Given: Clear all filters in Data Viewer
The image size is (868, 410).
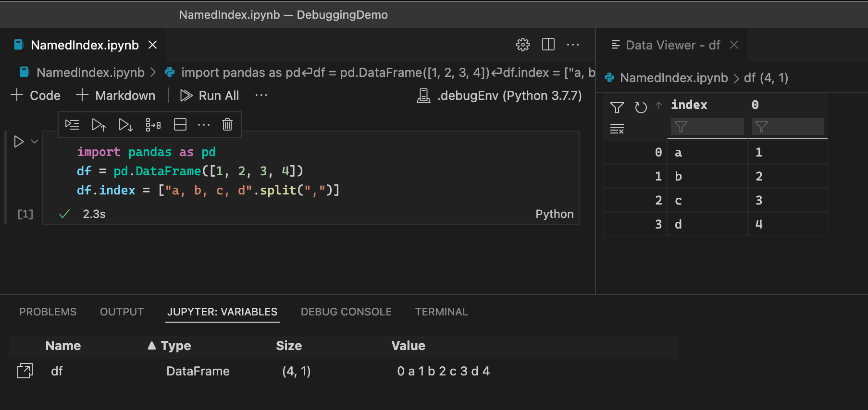Looking at the screenshot, I should 617,129.
